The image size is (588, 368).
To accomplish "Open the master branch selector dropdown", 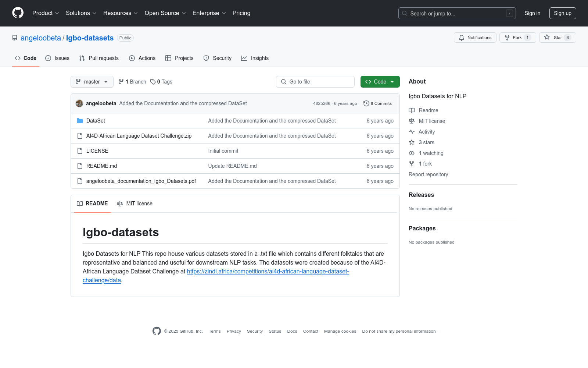I will pos(92,82).
